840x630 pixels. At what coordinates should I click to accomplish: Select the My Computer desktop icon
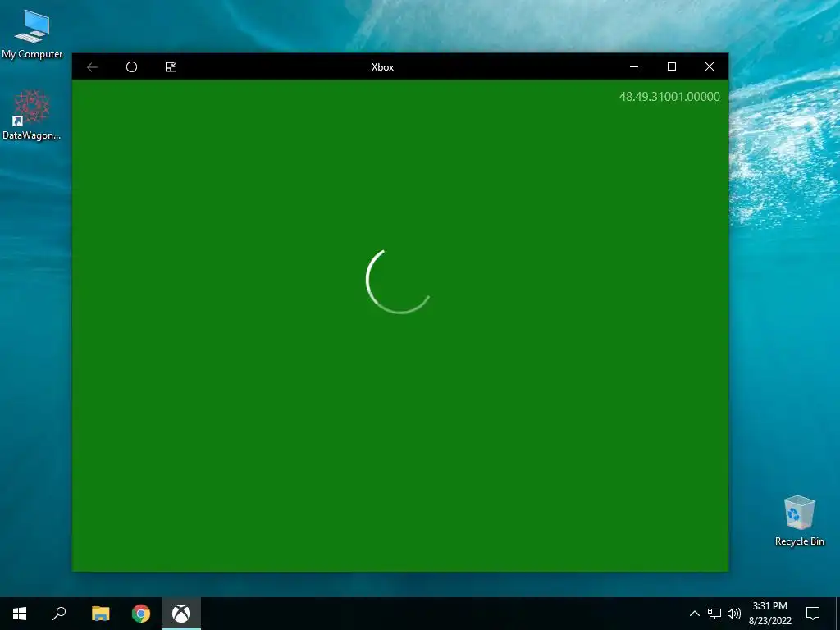pyautogui.click(x=32, y=34)
